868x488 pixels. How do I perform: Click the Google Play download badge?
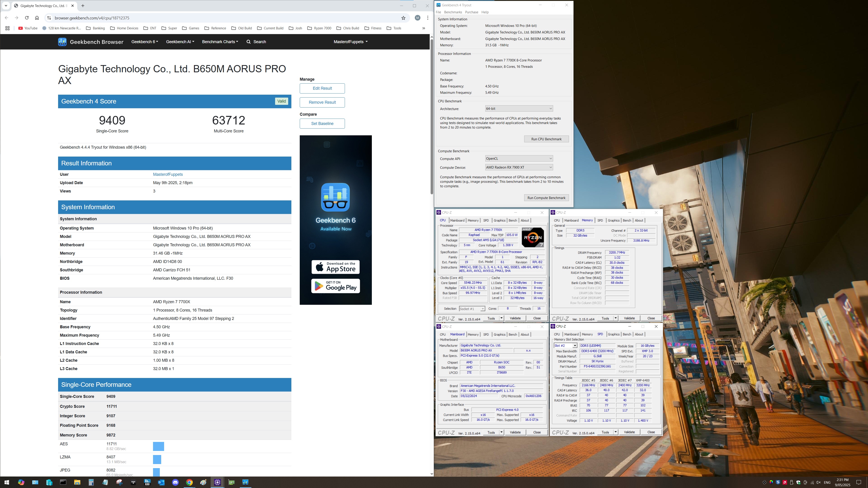335,286
